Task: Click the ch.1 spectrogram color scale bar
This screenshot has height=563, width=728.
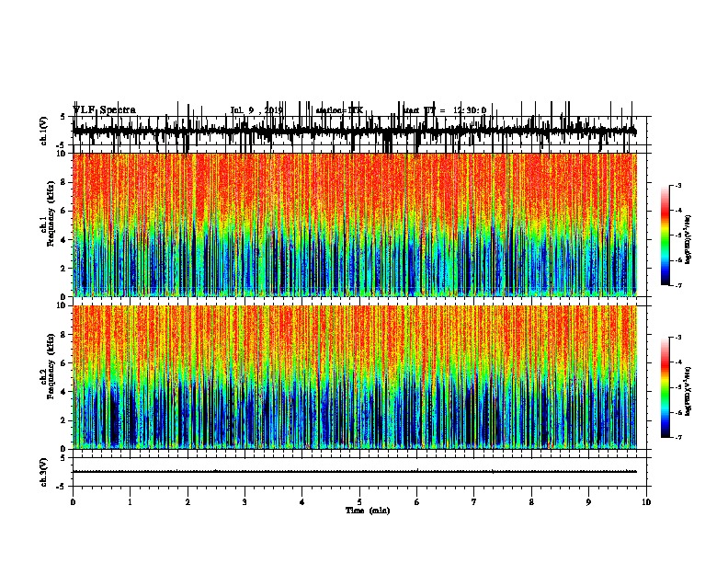Action: point(665,236)
